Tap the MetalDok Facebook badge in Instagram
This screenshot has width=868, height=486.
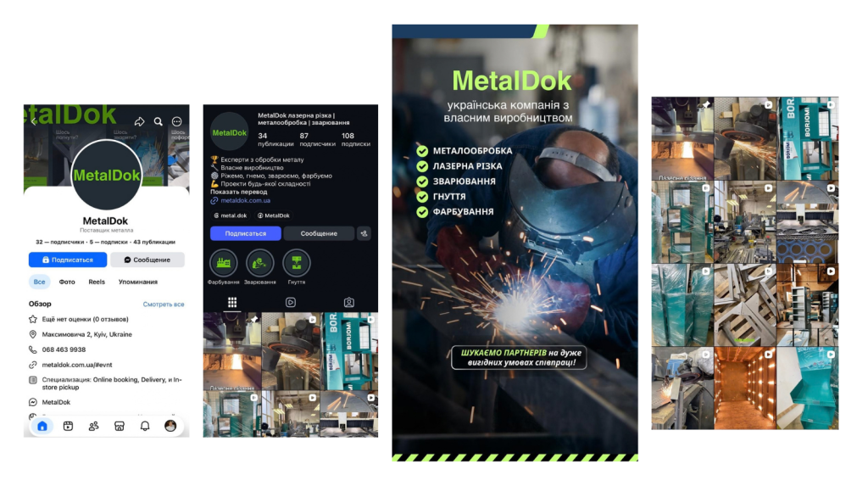(274, 215)
